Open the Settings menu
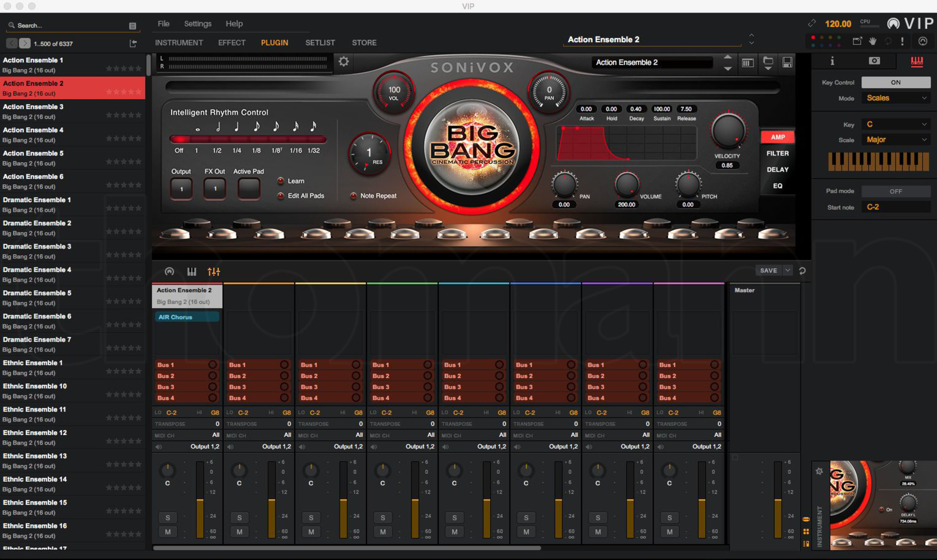Image resolution: width=937 pixels, height=560 pixels. [197, 24]
